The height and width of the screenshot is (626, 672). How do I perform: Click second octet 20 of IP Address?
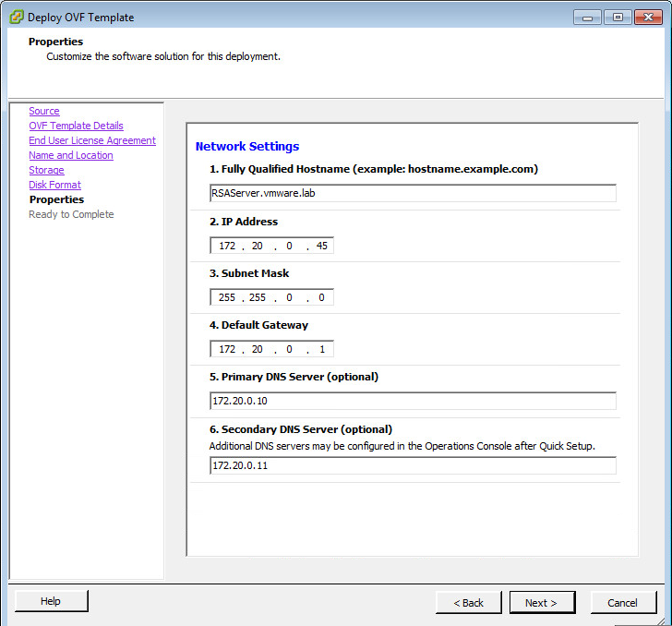258,246
